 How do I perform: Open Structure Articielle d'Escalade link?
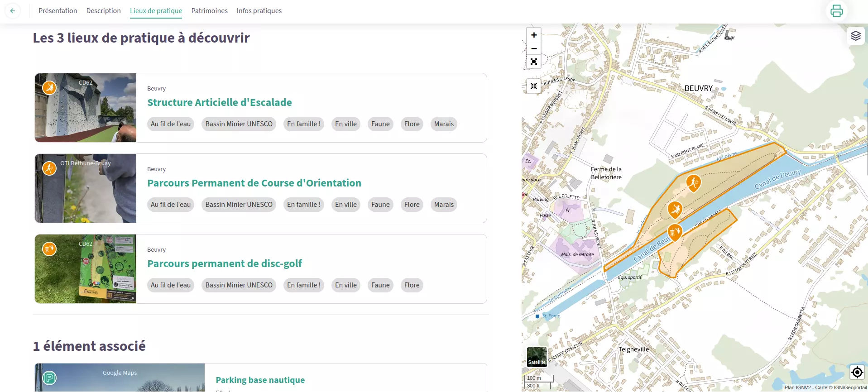tap(219, 102)
